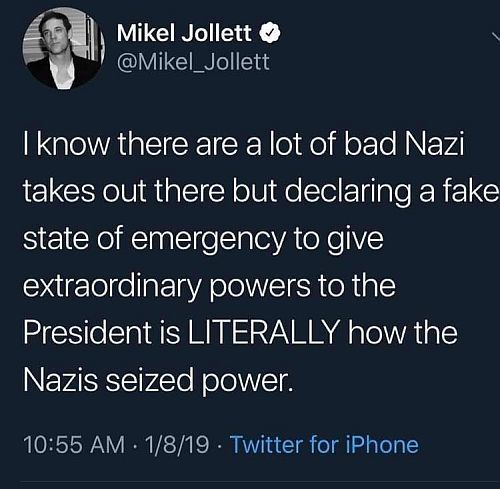Click the phrase 'how the' after LITERALLY
Screen dimensions: 500x489
[x=403, y=333]
